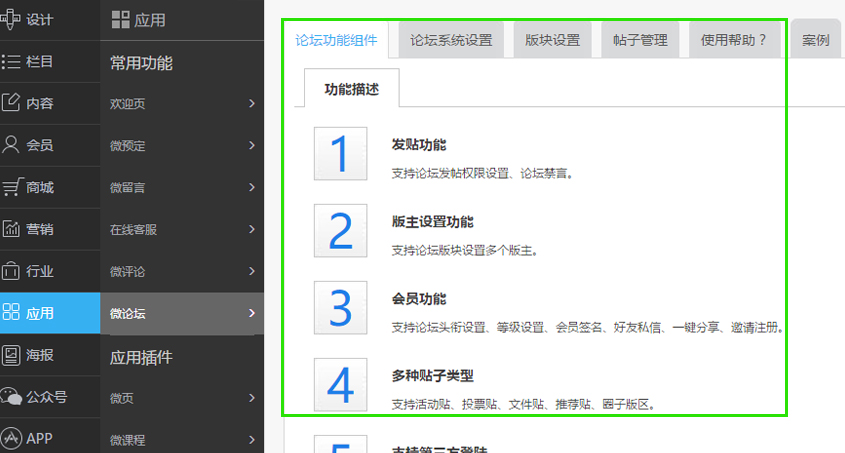Click the 微评论 menu entry
845x453 pixels.
128,271
